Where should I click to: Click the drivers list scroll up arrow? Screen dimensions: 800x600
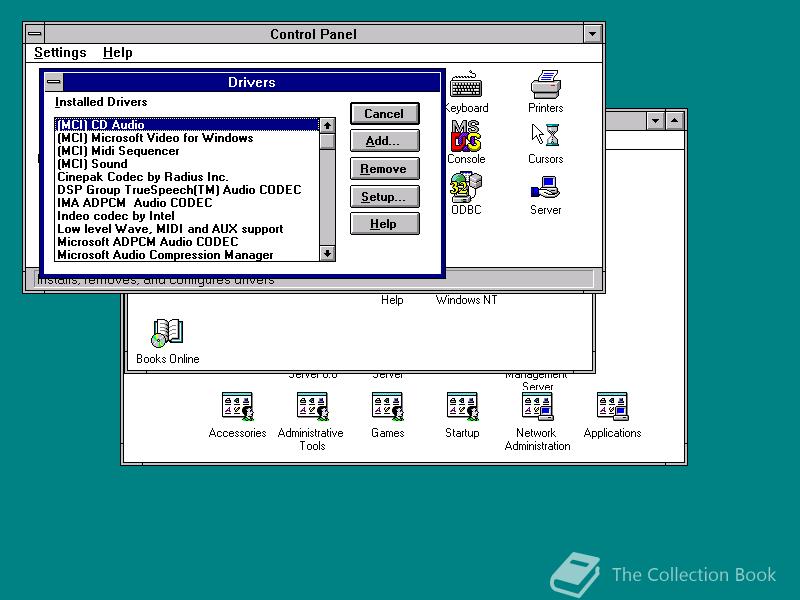point(327,126)
